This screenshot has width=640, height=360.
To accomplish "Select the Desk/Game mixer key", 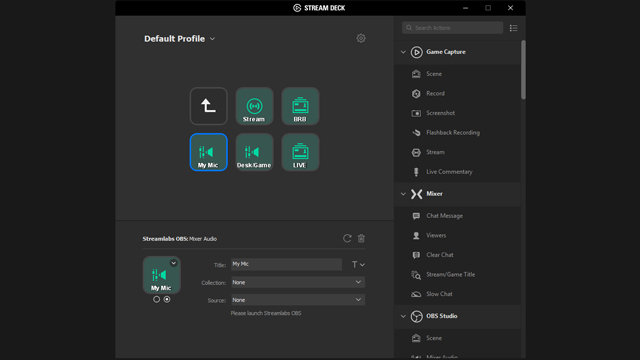I will pyautogui.click(x=254, y=152).
